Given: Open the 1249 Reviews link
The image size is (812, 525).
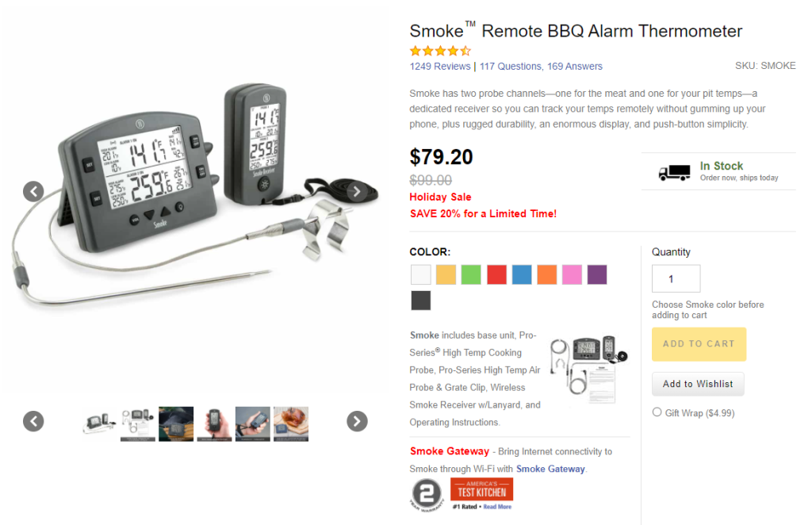Looking at the screenshot, I should click(440, 67).
